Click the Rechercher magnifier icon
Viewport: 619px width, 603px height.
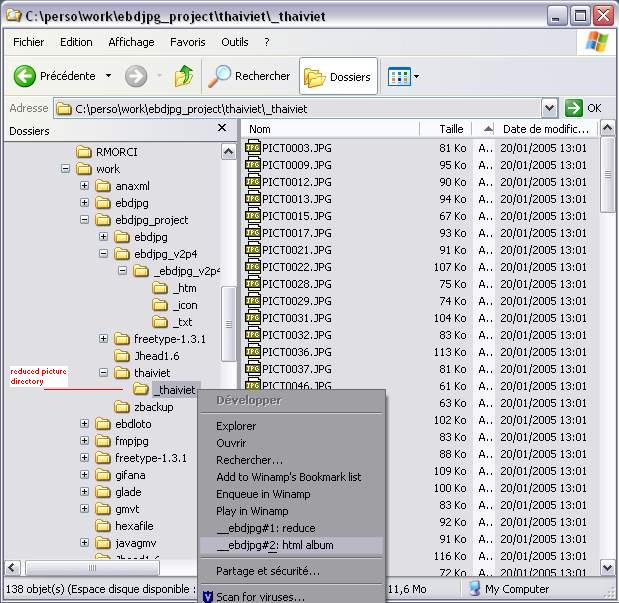(219, 76)
